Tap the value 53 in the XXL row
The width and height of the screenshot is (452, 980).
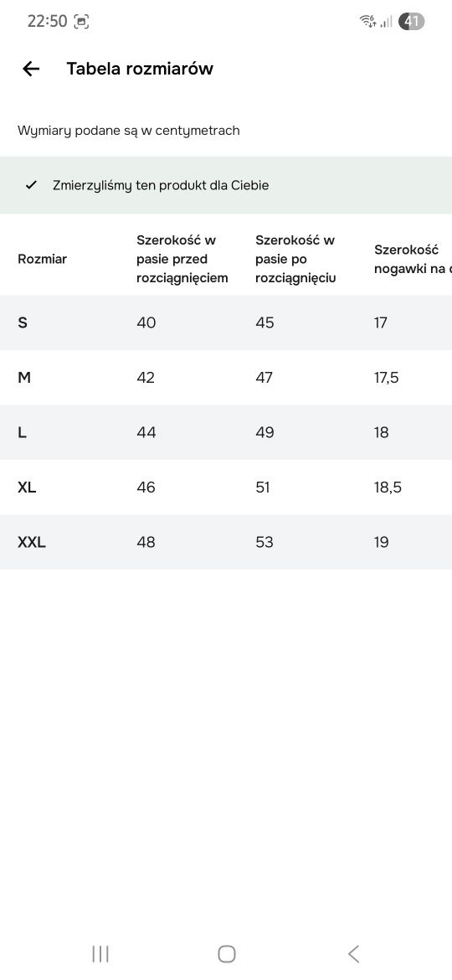[x=265, y=543]
